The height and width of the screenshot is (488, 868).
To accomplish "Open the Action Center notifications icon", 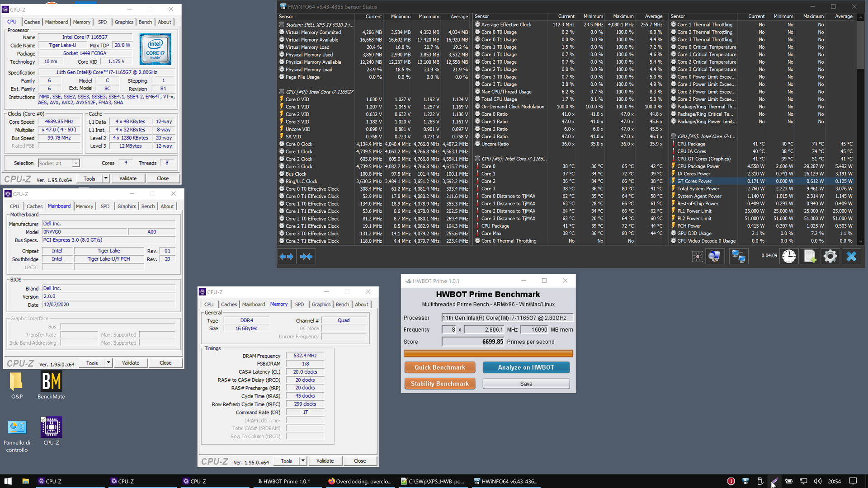I will pos(853,481).
